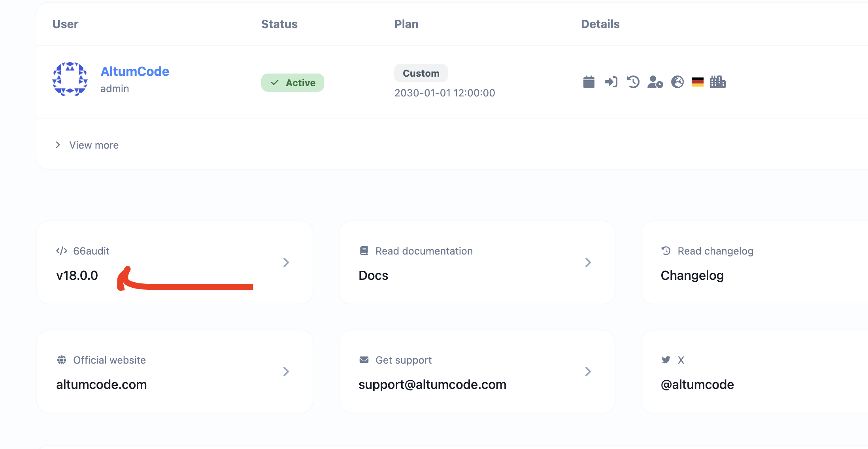The image size is (868, 449).
Task: Open the altumcode.com website link
Action: click(x=102, y=385)
